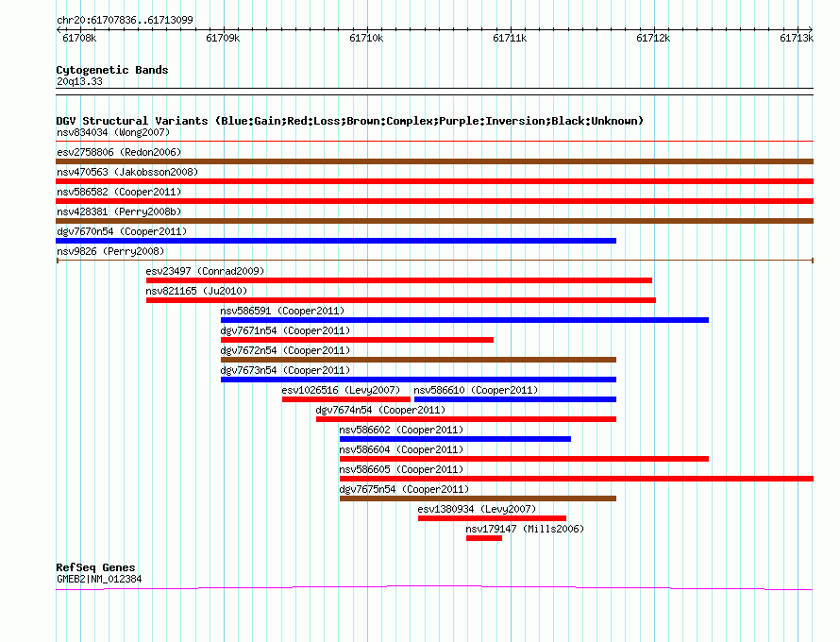Click the esv23497 (Conrad2009) label
This screenshot has width=840, height=642.
click(205, 271)
